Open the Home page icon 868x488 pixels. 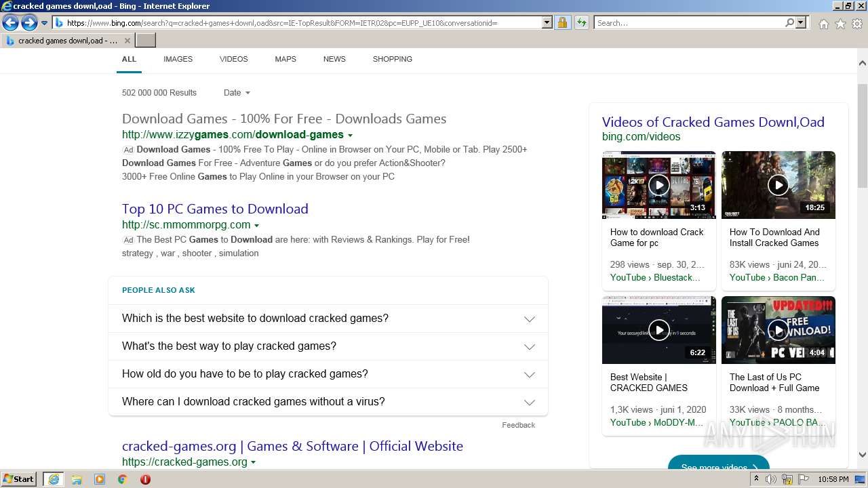(x=823, y=24)
